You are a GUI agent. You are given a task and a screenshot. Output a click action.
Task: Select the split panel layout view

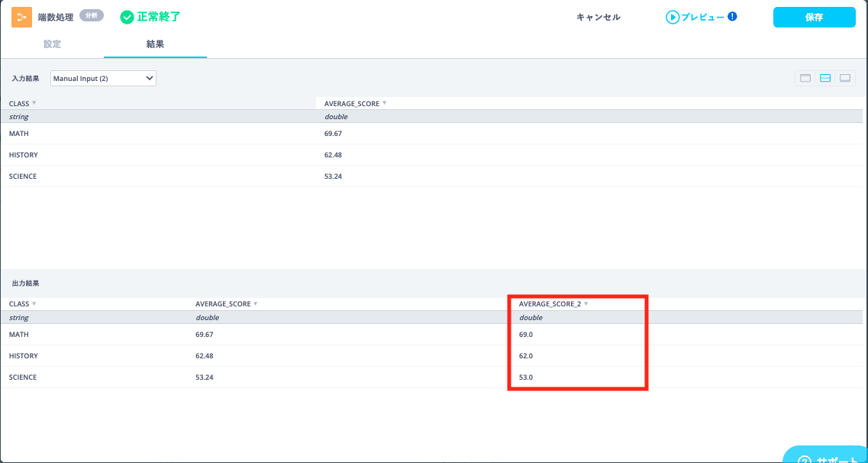824,78
